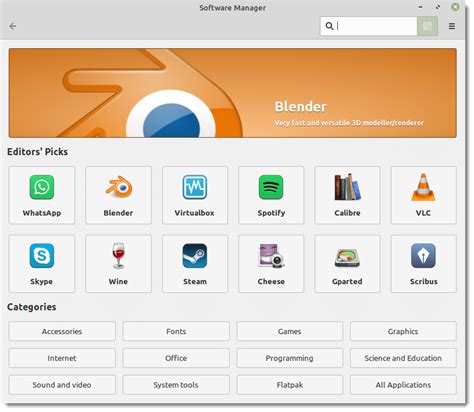
Task: Open the featured Blender banner
Action: pyautogui.click(x=233, y=93)
